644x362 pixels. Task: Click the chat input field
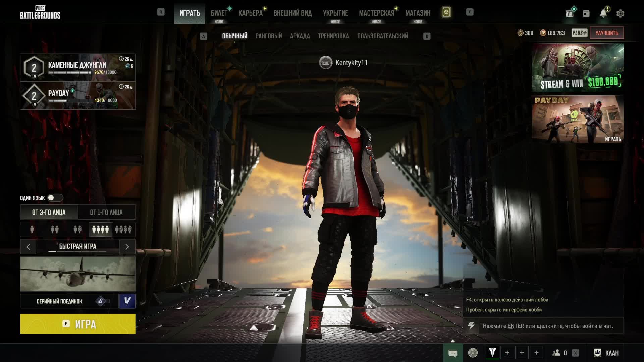coord(551,326)
